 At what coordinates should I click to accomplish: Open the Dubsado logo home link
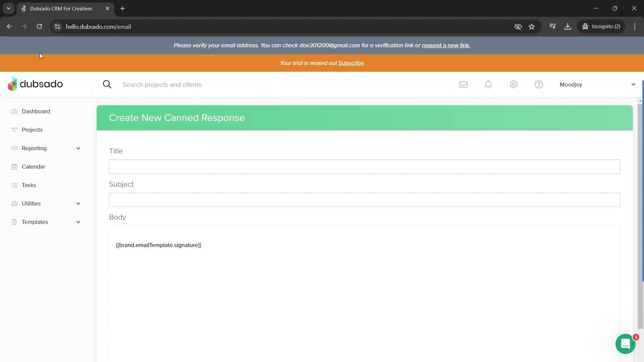35,84
